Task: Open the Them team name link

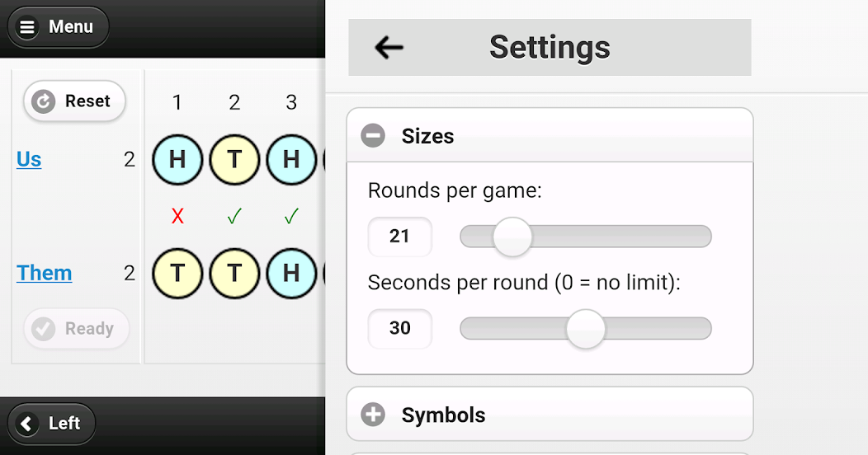Action: (x=45, y=273)
